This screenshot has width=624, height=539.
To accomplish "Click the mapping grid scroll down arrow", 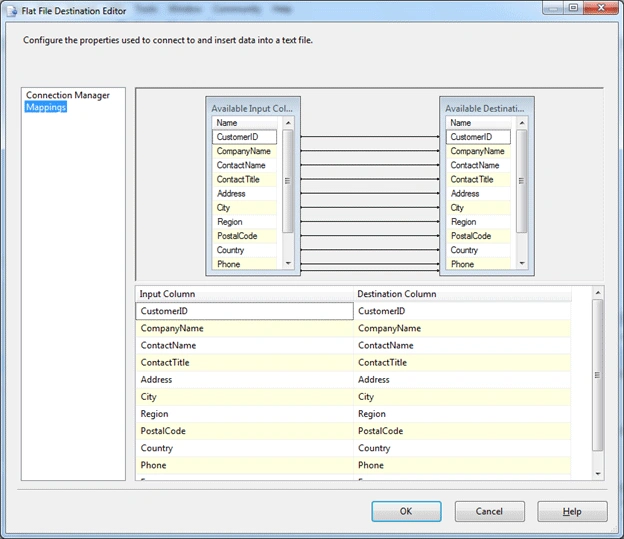I will [x=598, y=474].
